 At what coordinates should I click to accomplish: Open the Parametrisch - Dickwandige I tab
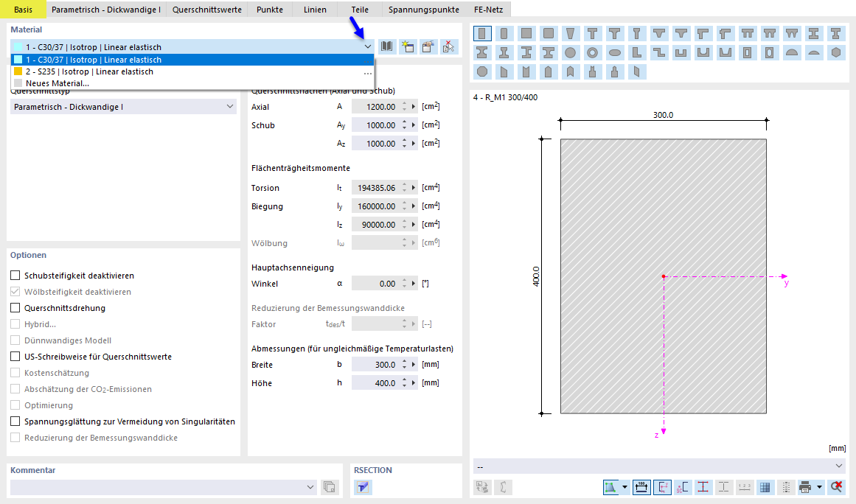[x=106, y=10]
